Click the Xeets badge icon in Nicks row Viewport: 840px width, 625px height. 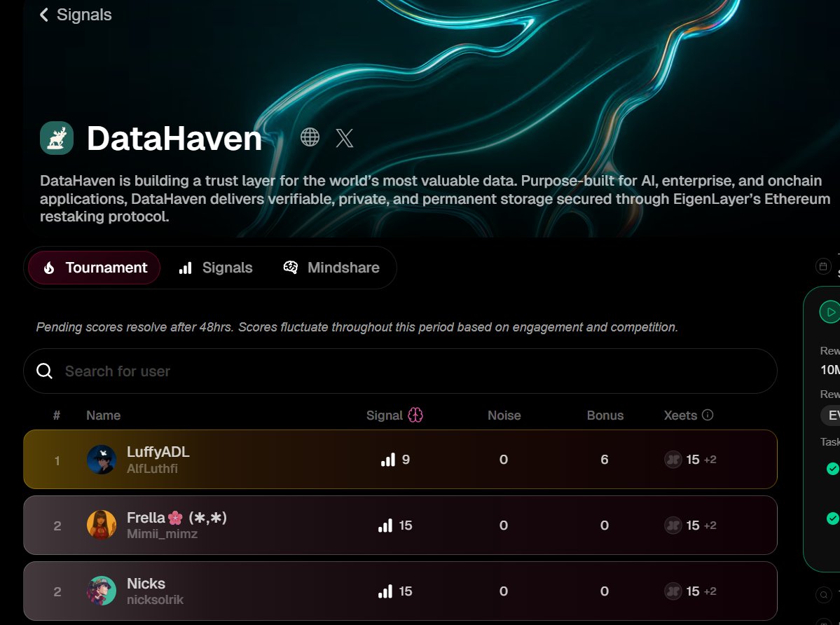pyautogui.click(x=673, y=591)
